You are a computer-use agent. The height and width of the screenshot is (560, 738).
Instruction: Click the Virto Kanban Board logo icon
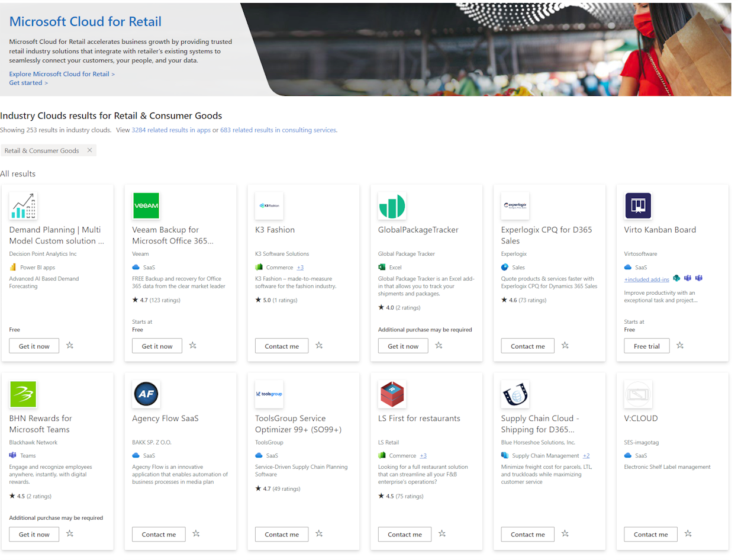(637, 205)
